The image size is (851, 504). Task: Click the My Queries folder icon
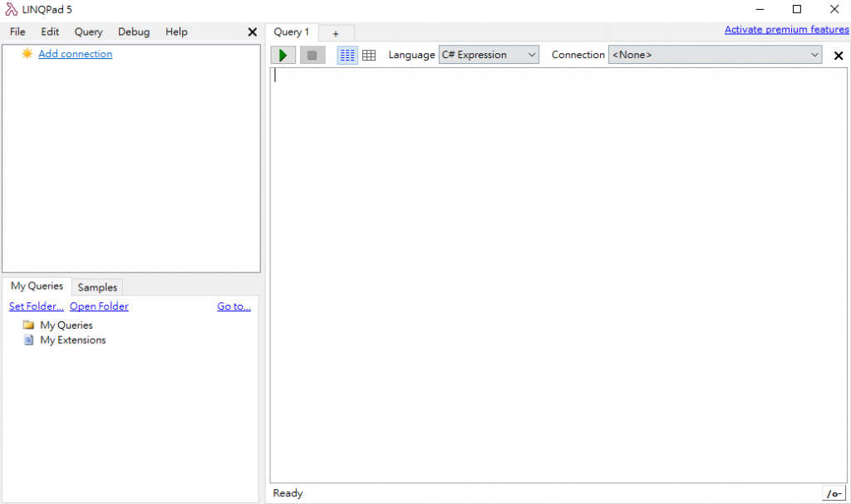29,325
